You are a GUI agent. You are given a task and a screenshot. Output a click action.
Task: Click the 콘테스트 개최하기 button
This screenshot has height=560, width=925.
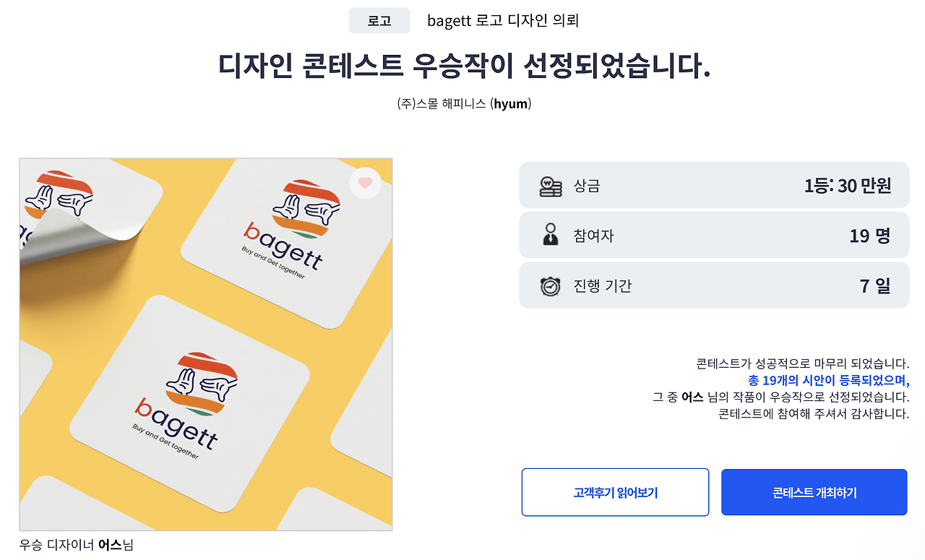(x=814, y=492)
